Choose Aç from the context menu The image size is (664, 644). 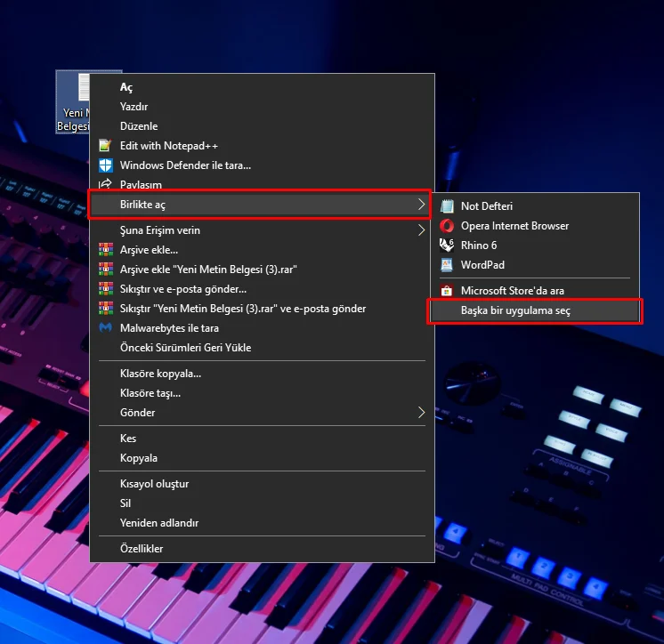click(x=262, y=87)
